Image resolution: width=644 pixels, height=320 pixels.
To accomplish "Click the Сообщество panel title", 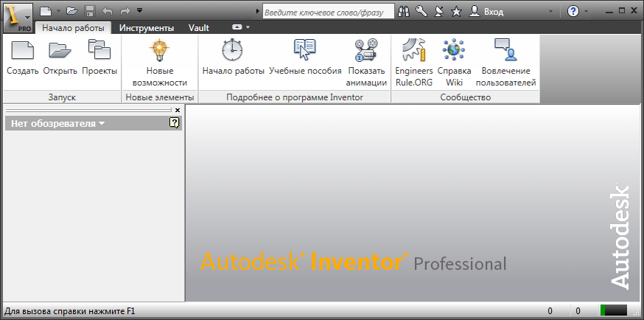I will (466, 97).
